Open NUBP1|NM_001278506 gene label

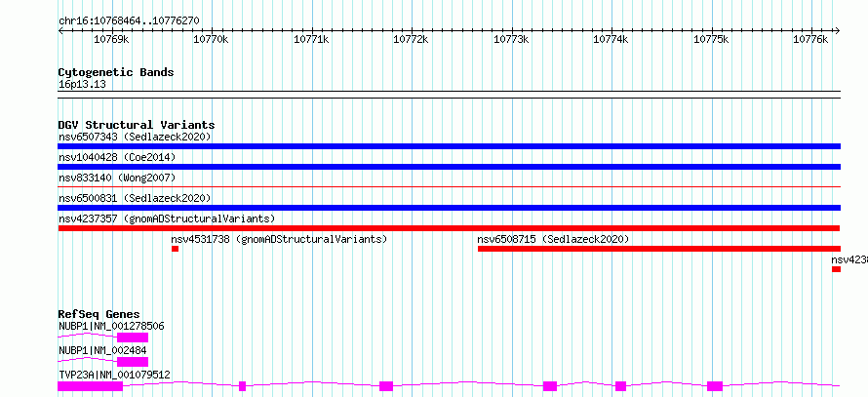(x=111, y=326)
